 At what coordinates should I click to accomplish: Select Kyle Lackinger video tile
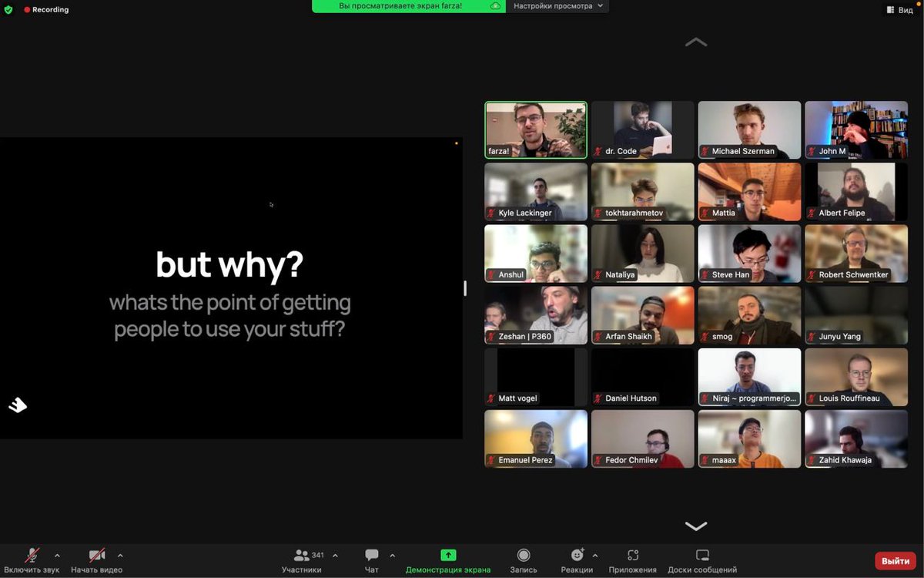pos(536,192)
